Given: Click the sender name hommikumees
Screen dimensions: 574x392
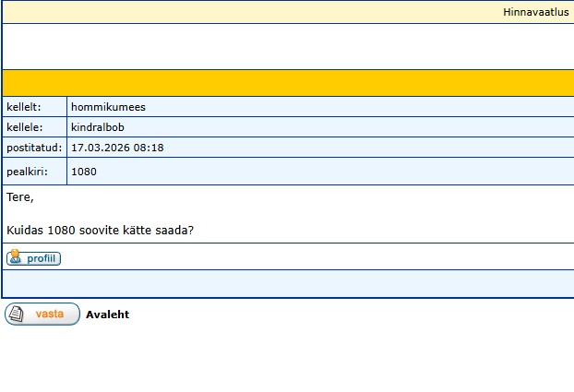Looking at the screenshot, I should click(x=108, y=107).
